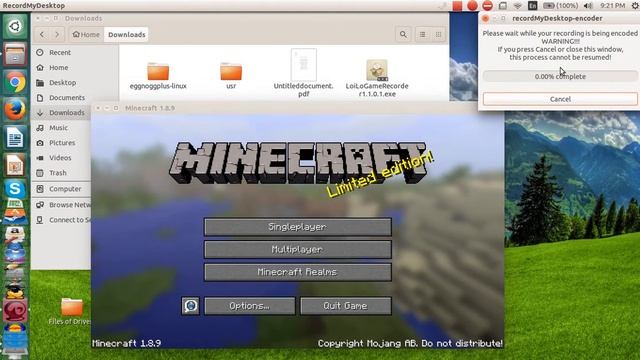Open Minecraft Options
The image size is (640, 360).
249,306
